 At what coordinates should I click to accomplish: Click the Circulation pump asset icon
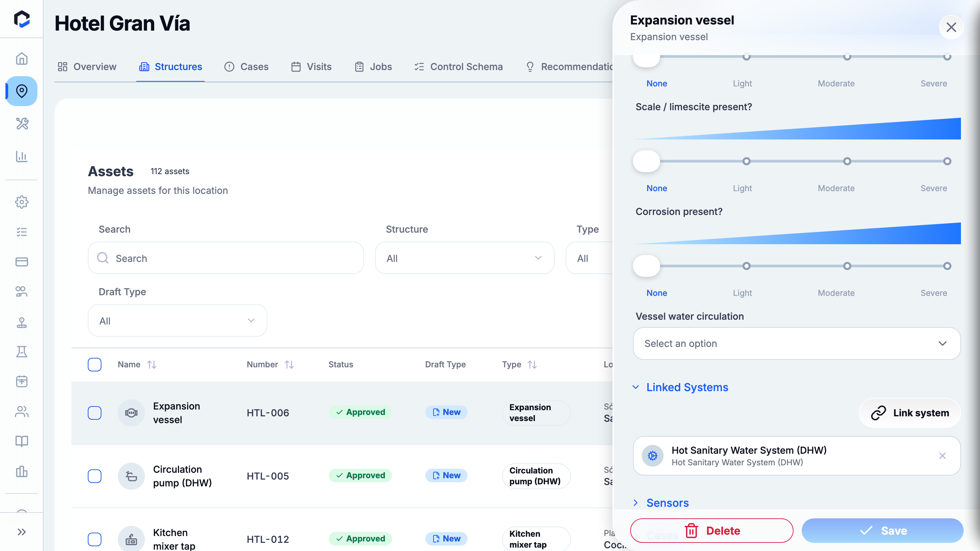coord(131,476)
